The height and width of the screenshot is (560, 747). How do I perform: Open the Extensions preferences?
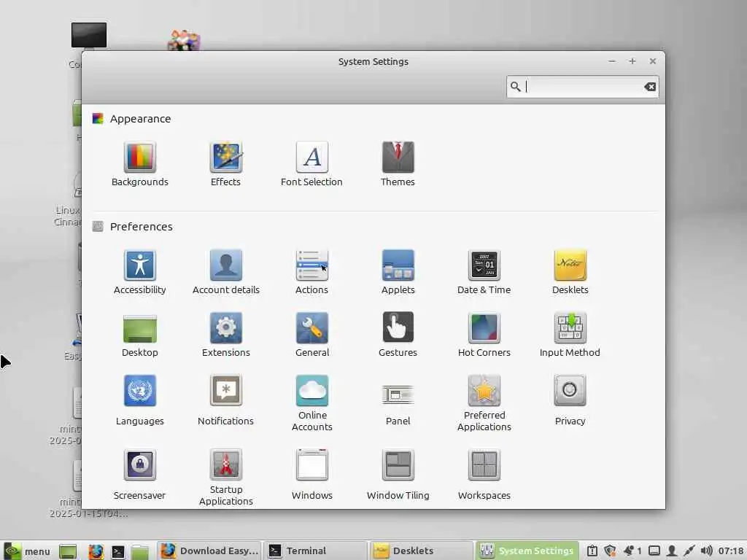tap(226, 335)
